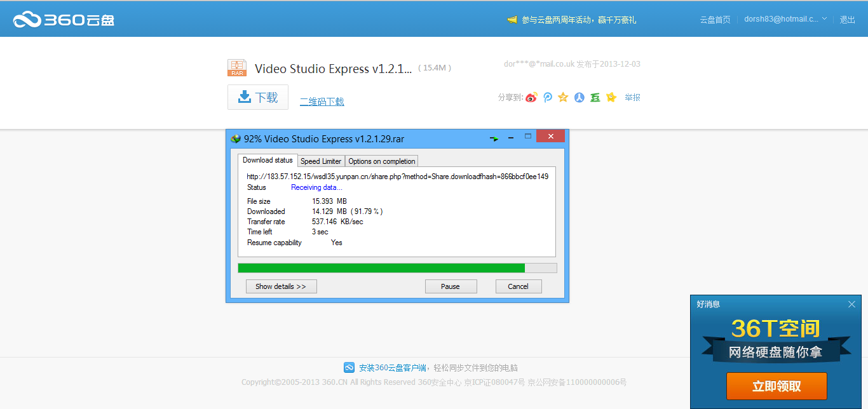
Task: Share to Douban icon
Action: [595, 97]
